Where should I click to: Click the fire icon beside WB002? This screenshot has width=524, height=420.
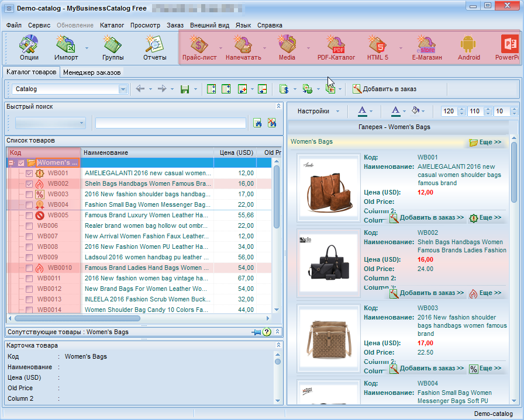39,184
